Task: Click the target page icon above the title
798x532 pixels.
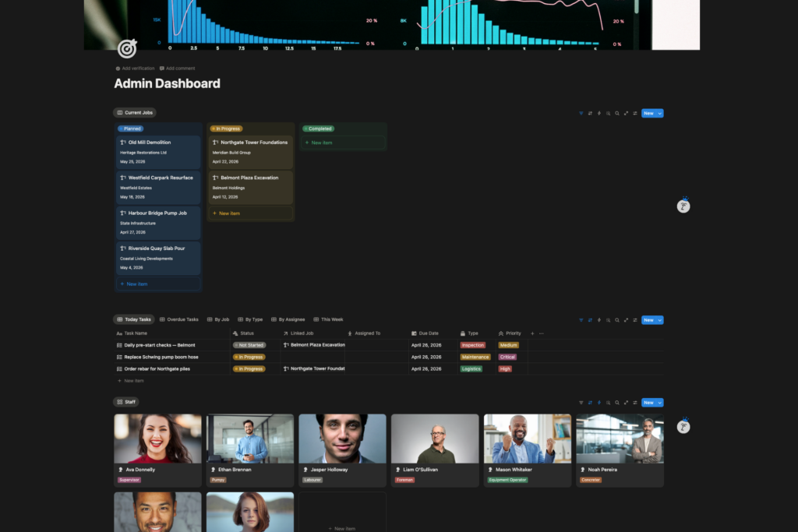Action: (127, 48)
